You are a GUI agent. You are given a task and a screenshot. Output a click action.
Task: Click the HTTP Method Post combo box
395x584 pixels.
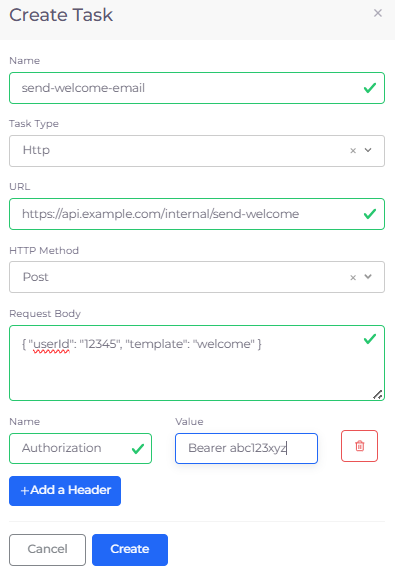click(197, 277)
